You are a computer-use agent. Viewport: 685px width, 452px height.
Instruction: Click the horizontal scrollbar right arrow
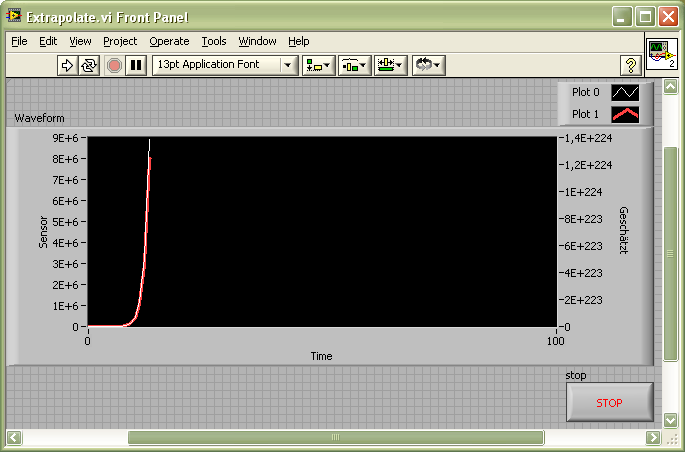click(x=653, y=437)
